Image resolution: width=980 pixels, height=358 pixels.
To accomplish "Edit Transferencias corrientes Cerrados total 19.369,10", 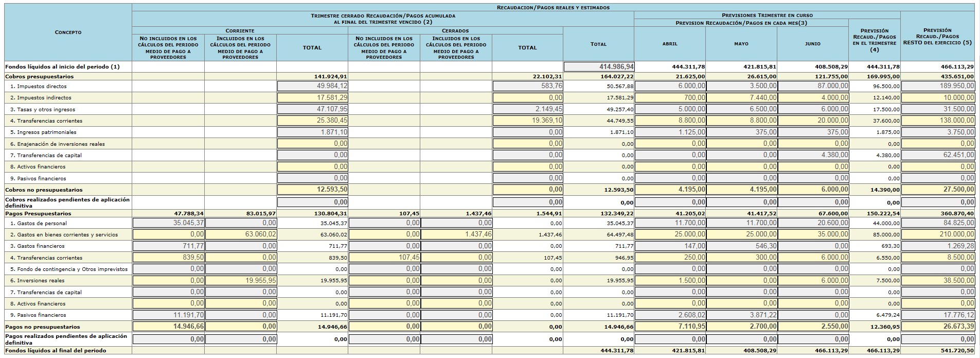I will [528, 121].
